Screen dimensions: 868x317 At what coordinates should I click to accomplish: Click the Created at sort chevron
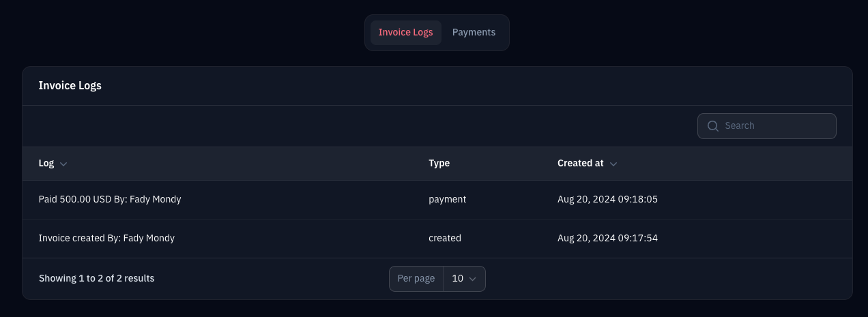(x=613, y=164)
